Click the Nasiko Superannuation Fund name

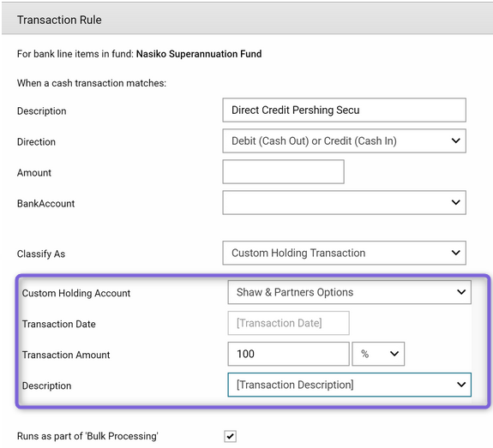pos(199,54)
